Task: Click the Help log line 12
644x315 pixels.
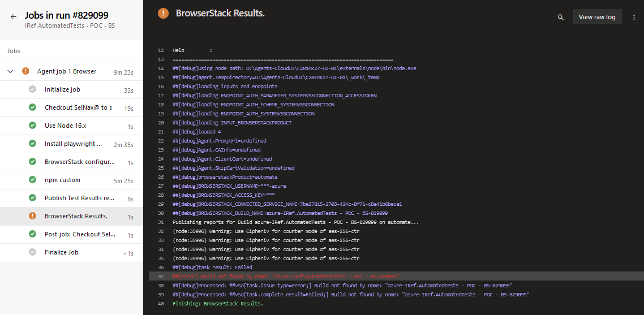Action: tap(192, 50)
